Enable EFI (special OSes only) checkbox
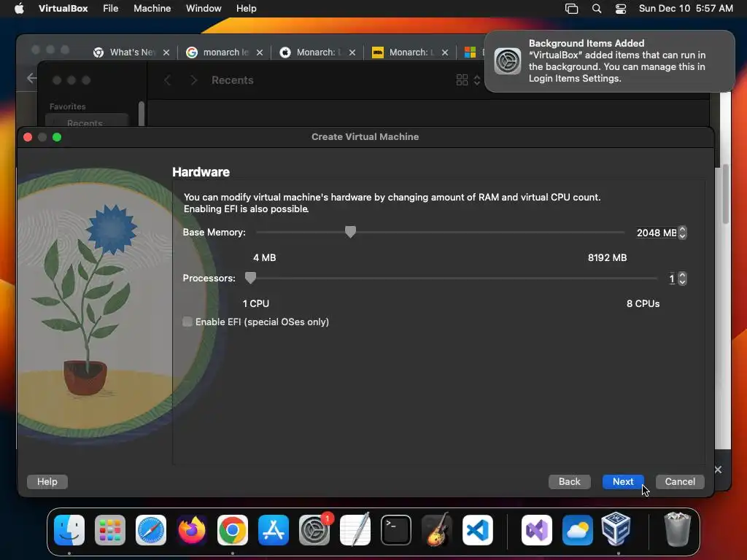Image resolution: width=747 pixels, height=560 pixels. click(x=187, y=322)
